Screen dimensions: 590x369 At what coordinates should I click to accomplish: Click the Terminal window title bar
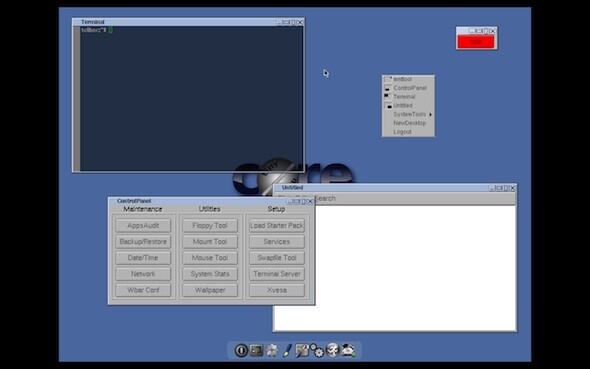point(174,22)
